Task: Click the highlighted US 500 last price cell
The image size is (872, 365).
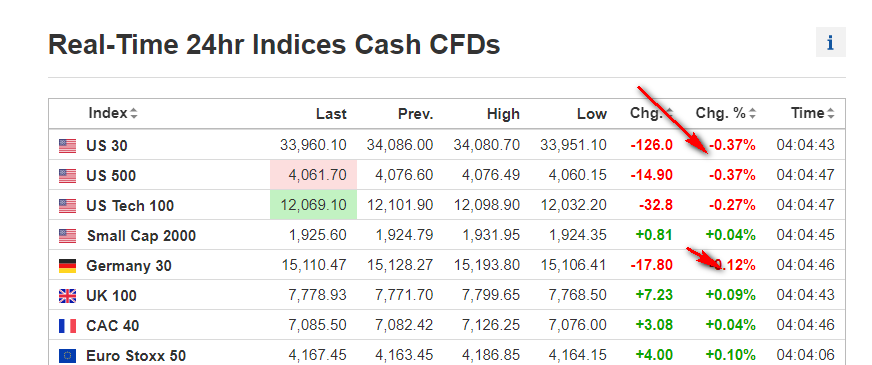Action: tap(314, 175)
